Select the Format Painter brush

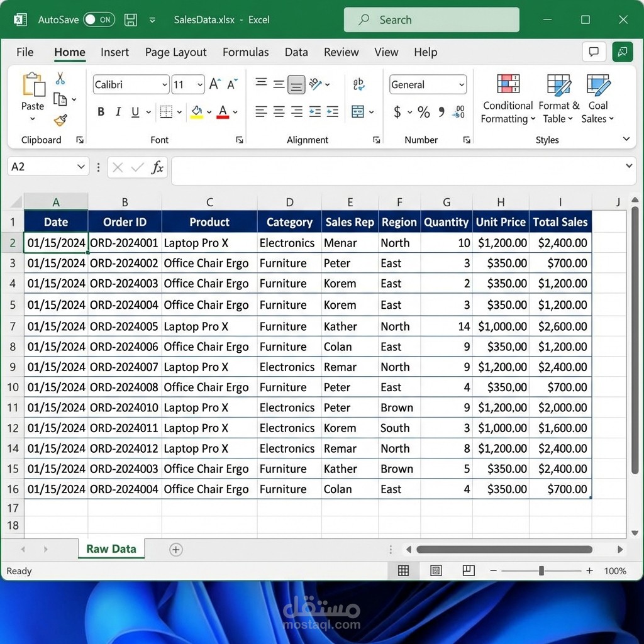(x=60, y=120)
